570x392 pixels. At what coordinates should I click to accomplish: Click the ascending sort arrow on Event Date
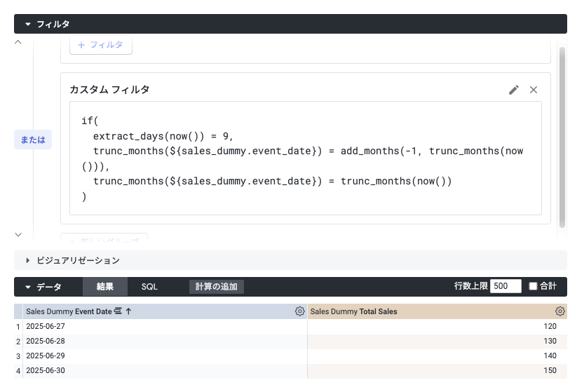click(x=129, y=311)
